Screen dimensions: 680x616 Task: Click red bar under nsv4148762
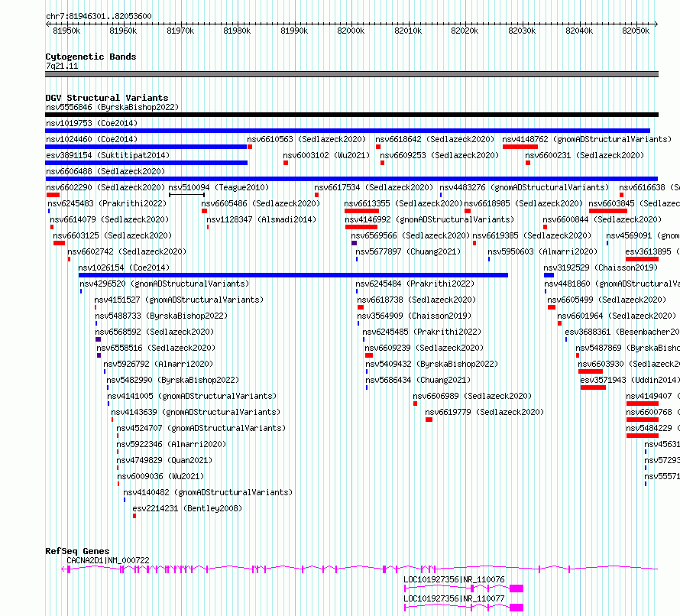520,147
